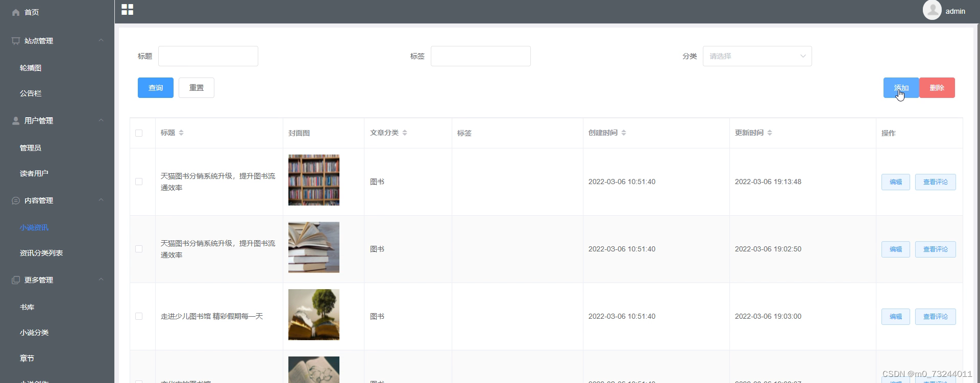This screenshot has height=383, width=980.
Task: Check the row updated 2022-03-06 19:13:48
Action: [x=139, y=182]
